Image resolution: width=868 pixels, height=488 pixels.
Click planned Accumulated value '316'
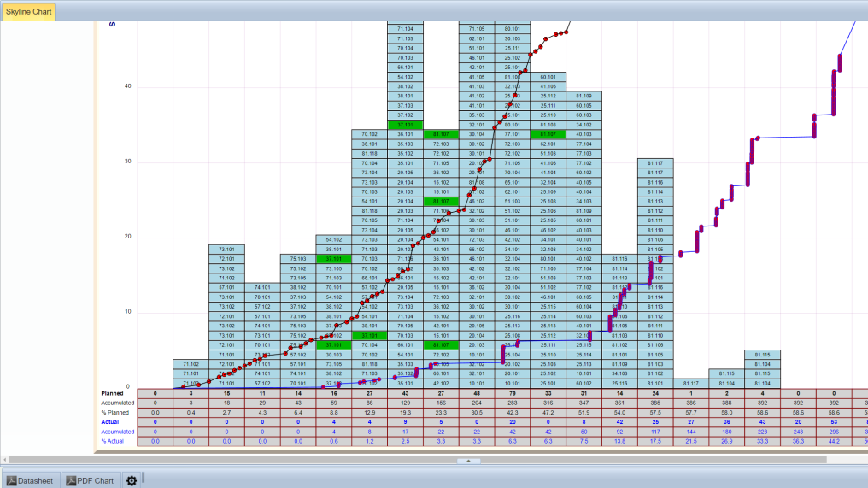click(548, 403)
